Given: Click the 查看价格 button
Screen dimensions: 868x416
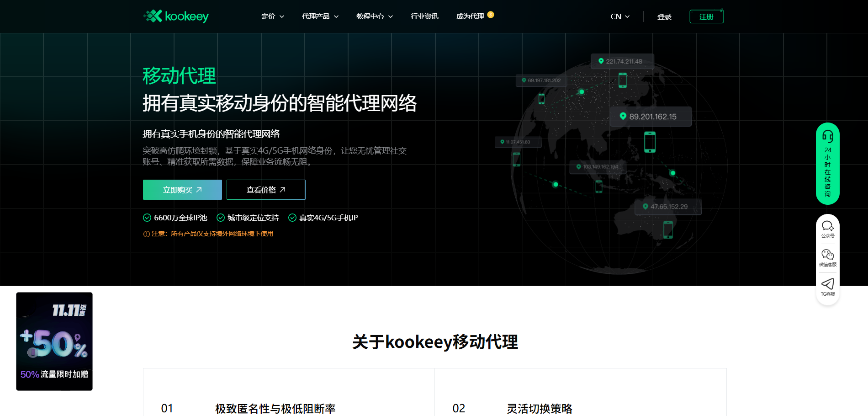Looking at the screenshot, I should tap(265, 189).
